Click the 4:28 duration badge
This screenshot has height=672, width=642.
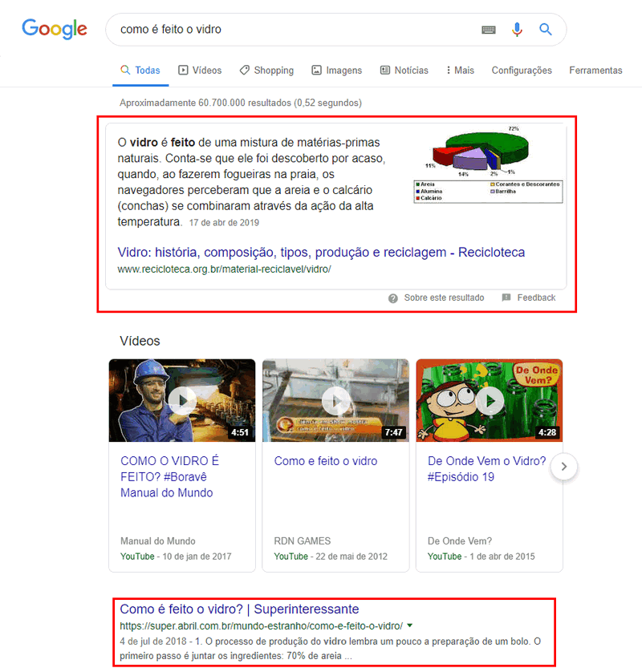tap(547, 432)
